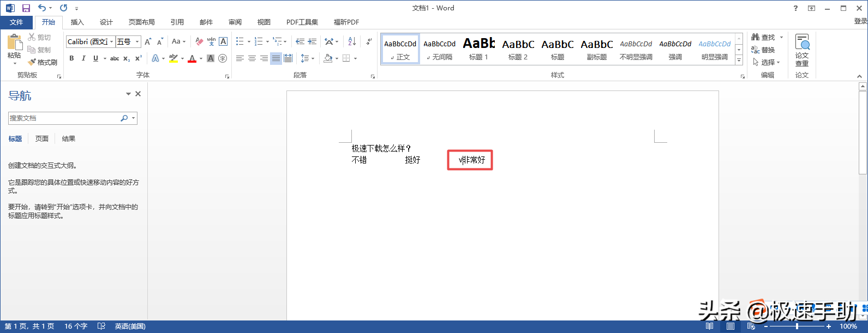The height and width of the screenshot is (333, 868).
Task: Increase indent using the ribbon icon
Action: [x=312, y=41]
